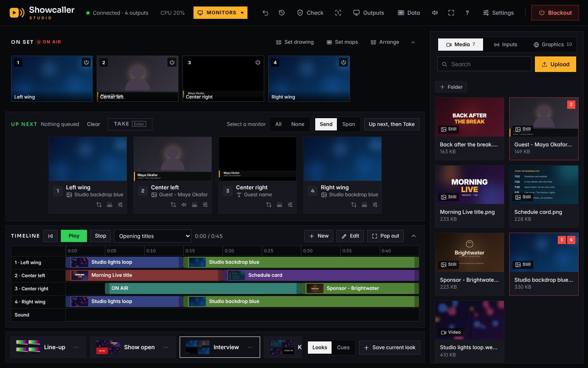Select Morning Live title.png thumbnail
The image size is (588, 368).
[470, 185]
